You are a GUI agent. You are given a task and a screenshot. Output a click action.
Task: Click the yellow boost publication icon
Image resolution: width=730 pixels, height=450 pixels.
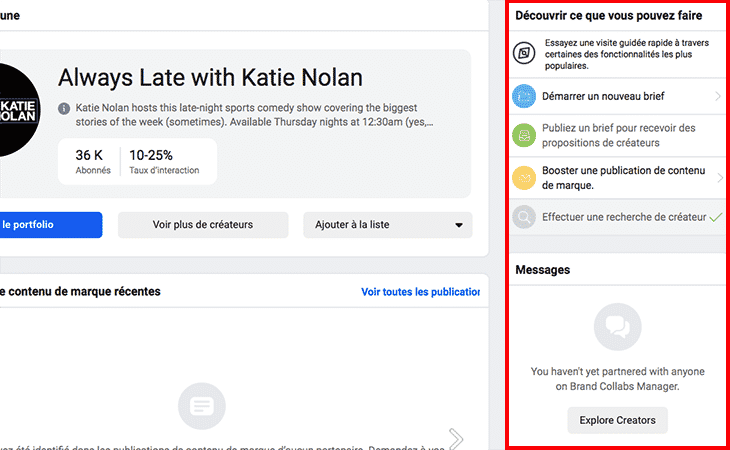tap(525, 178)
